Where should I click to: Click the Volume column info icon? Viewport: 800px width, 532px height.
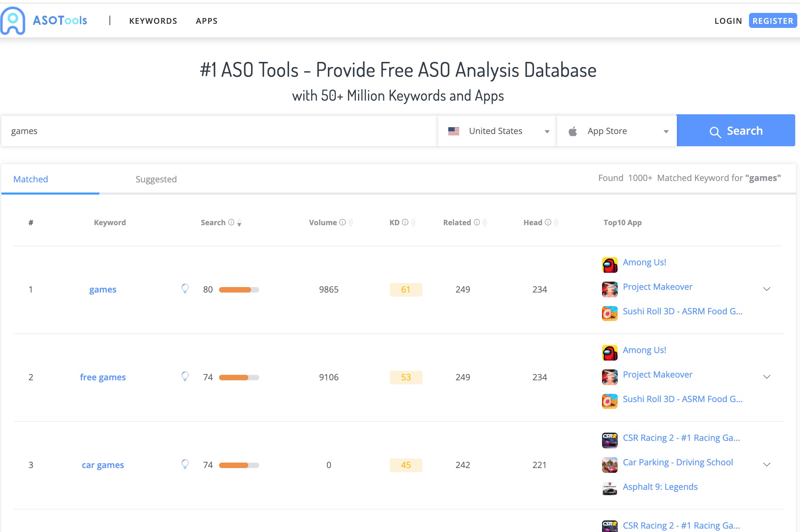click(343, 222)
